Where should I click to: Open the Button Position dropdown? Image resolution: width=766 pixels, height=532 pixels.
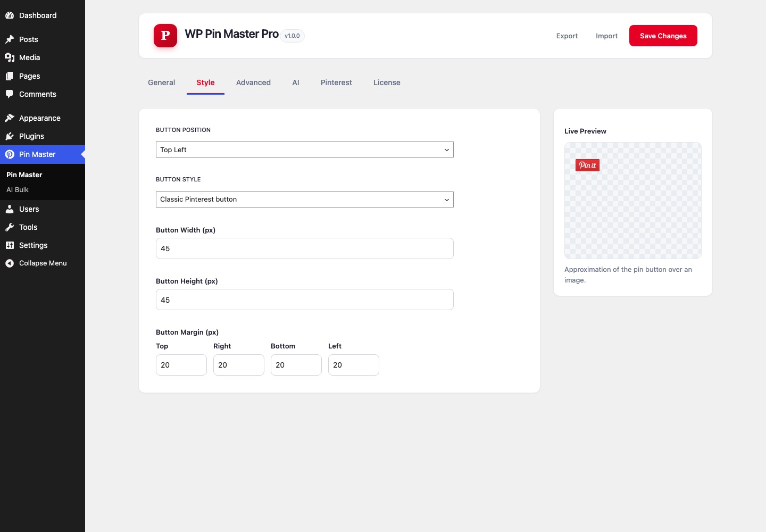(305, 149)
